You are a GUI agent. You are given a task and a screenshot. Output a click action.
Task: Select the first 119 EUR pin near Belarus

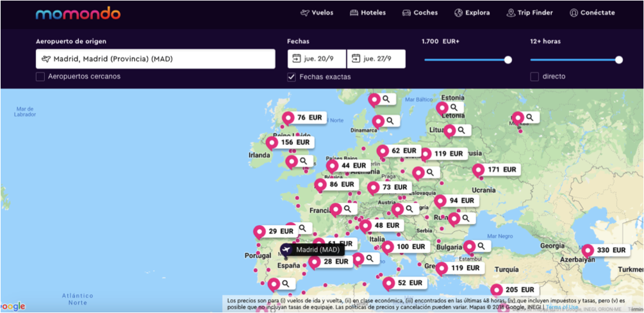coord(443,154)
